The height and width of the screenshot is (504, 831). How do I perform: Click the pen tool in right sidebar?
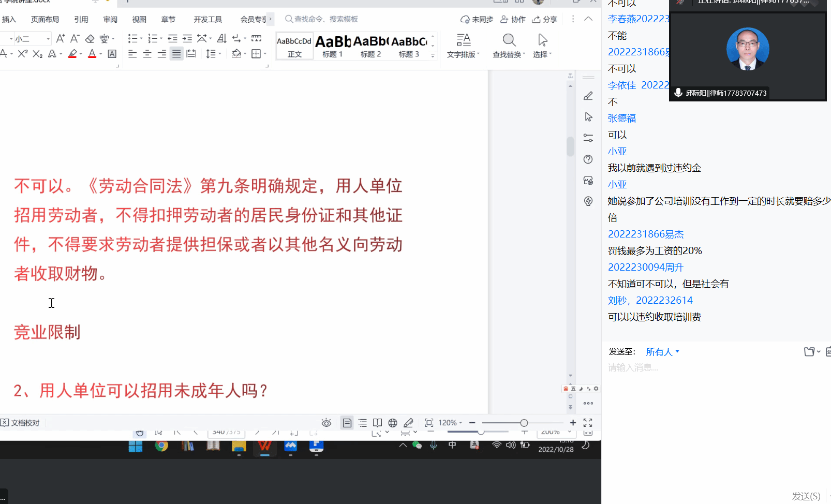click(x=588, y=96)
